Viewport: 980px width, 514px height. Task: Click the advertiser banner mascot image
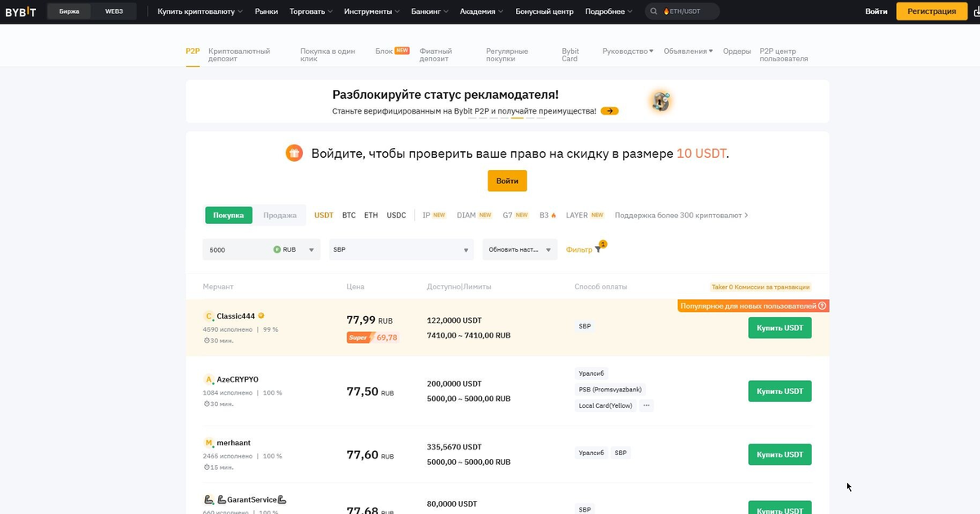pos(660,101)
